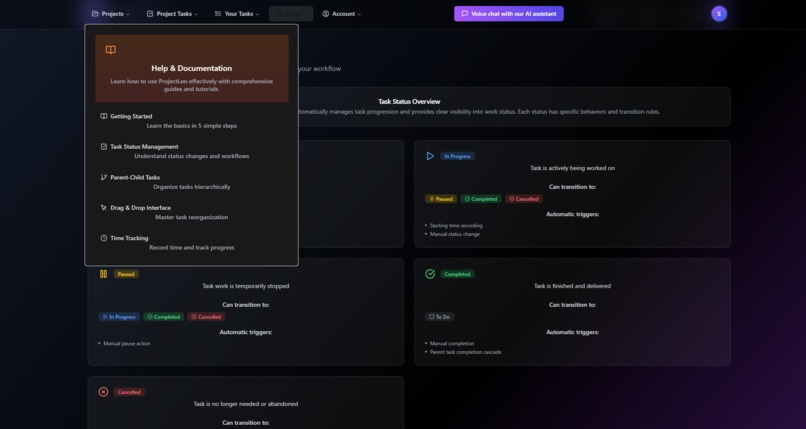Click the Project Tasks checklist icon
806x429 pixels.
click(x=150, y=14)
